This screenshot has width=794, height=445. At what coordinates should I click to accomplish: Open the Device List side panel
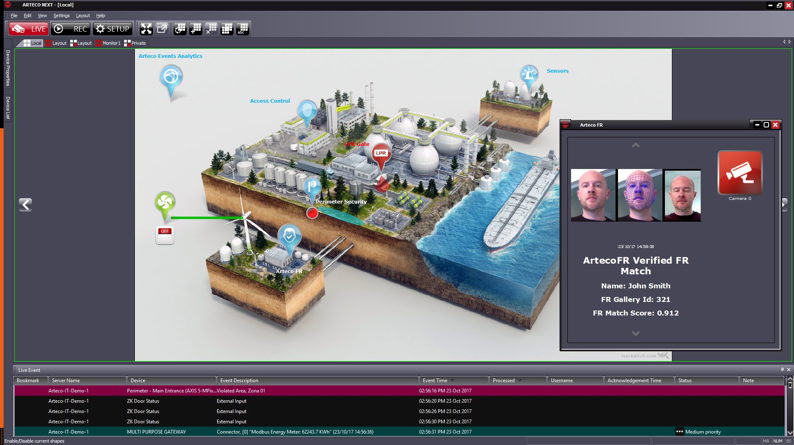coord(8,107)
